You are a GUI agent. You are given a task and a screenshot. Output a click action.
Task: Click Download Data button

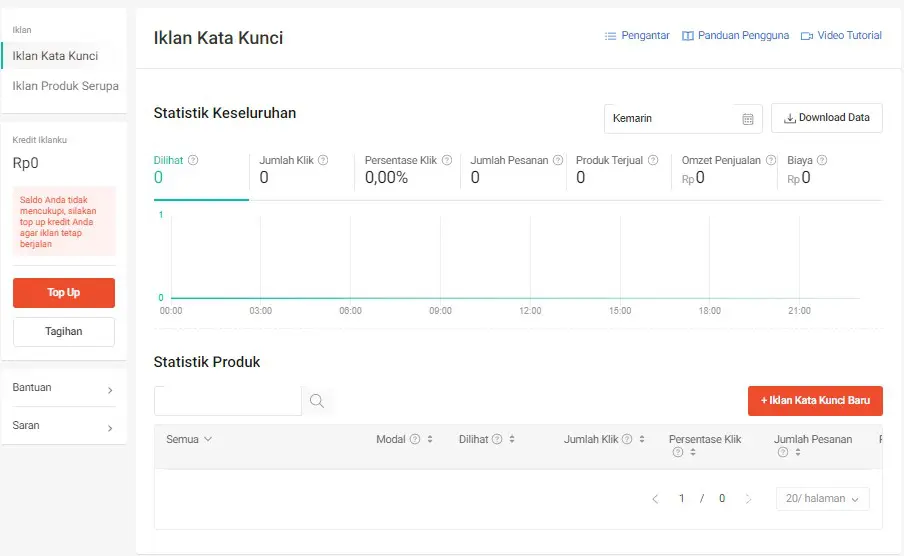(x=827, y=118)
